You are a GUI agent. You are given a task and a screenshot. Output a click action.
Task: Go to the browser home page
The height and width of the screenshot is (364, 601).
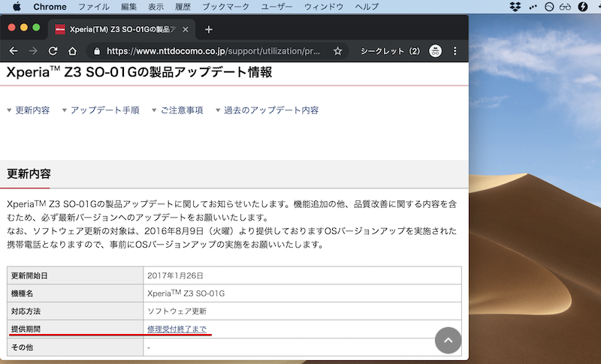coord(72,52)
